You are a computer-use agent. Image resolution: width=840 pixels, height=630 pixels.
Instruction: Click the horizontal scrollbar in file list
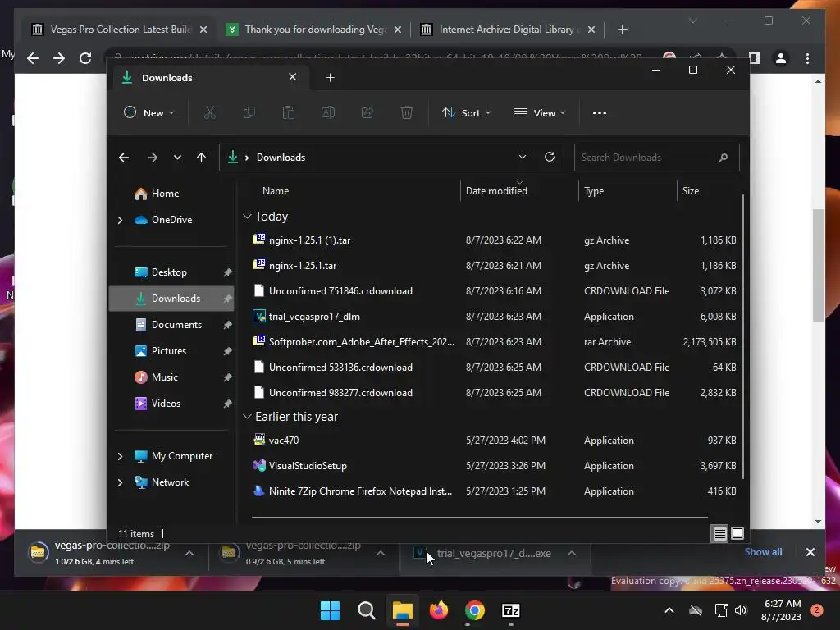point(479,518)
